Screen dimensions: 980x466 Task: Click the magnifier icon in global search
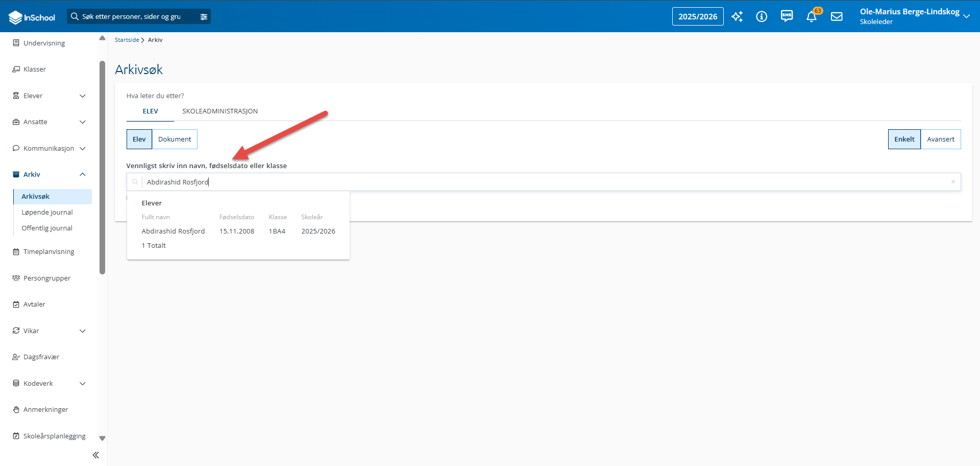coord(75,16)
